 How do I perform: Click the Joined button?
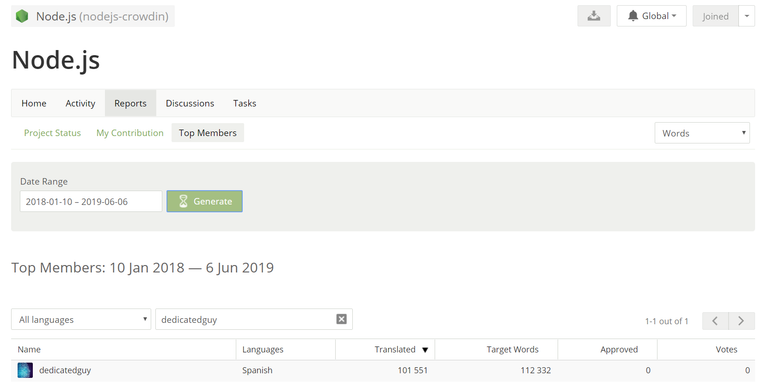pyautogui.click(x=715, y=16)
